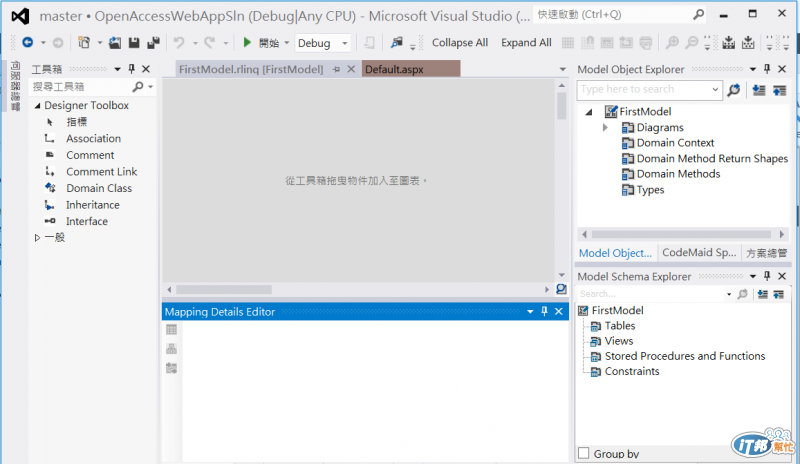The height and width of the screenshot is (464, 800).
Task: Close the toolbox panel
Action: tap(146, 69)
